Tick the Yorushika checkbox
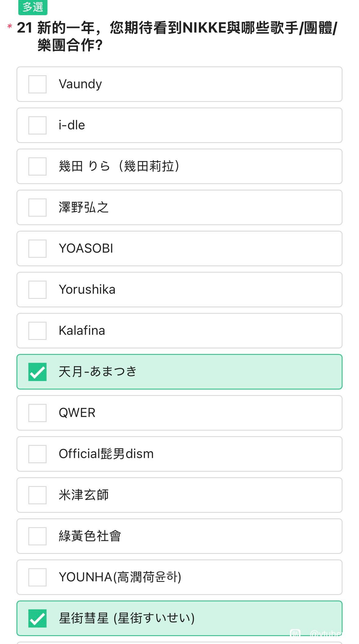359x644 pixels. point(37,290)
